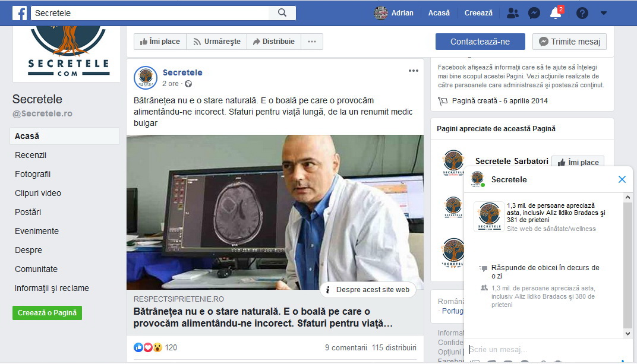Open the friend requests icon

pos(513,13)
